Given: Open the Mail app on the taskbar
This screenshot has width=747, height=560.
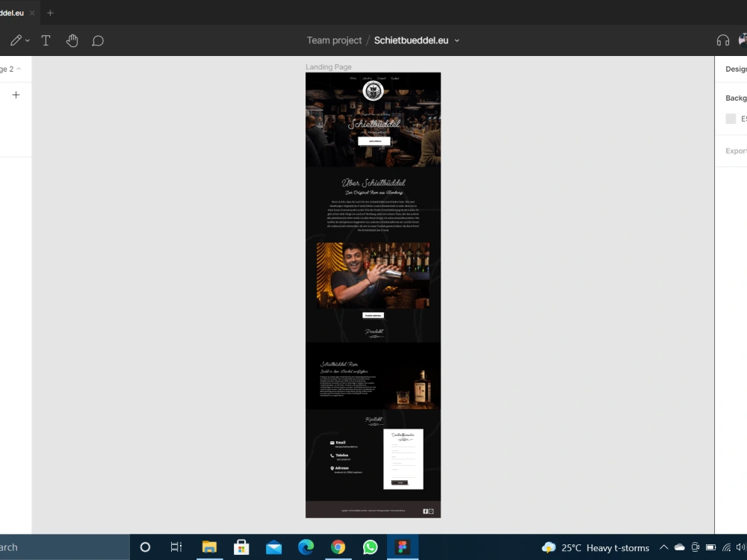Looking at the screenshot, I should tap(273, 547).
